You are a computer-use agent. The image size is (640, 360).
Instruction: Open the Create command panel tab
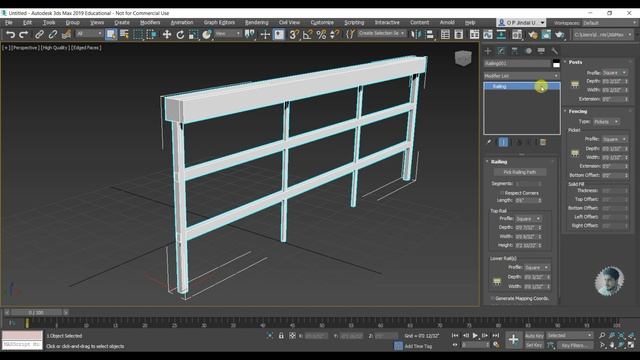488,51
